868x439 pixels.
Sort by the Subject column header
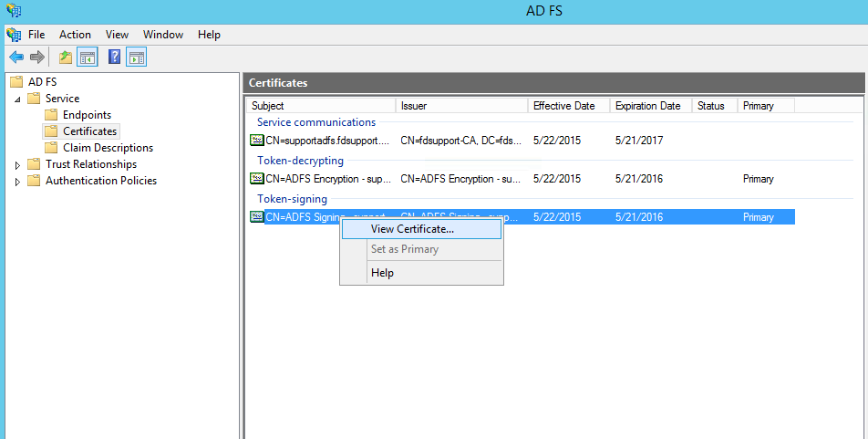pyautogui.click(x=321, y=106)
